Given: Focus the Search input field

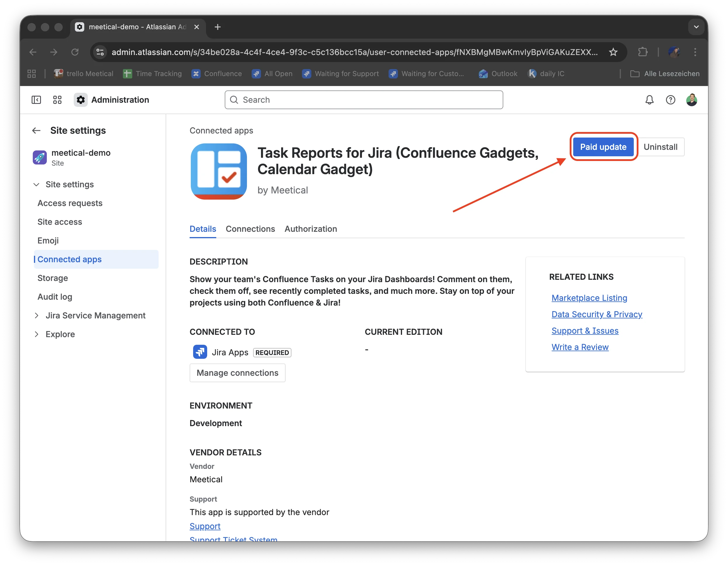Looking at the screenshot, I should coord(364,100).
